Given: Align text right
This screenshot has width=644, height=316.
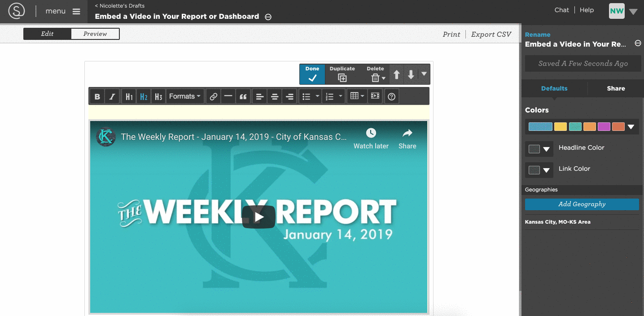Looking at the screenshot, I should (290, 96).
